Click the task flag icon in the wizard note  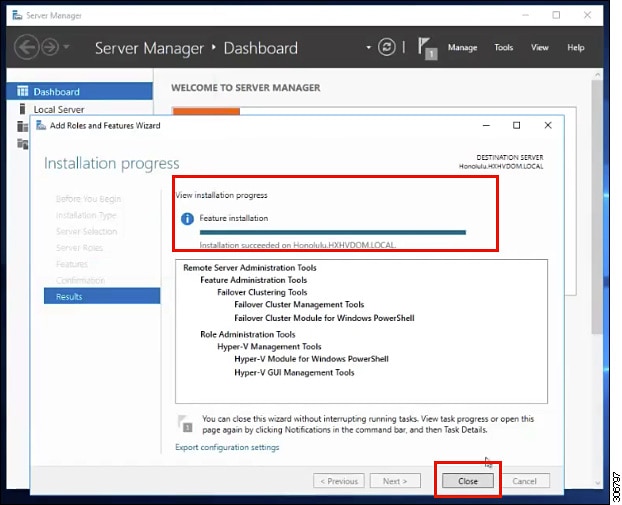185,424
